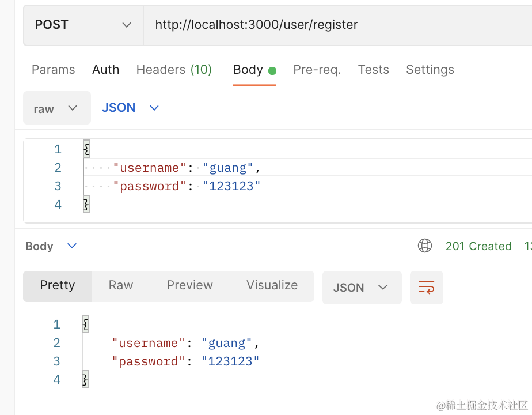Viewport: 532px width, 415px height.
Task: Toggle the wrap lines icon in response
Action: click(x=427, y=287)
